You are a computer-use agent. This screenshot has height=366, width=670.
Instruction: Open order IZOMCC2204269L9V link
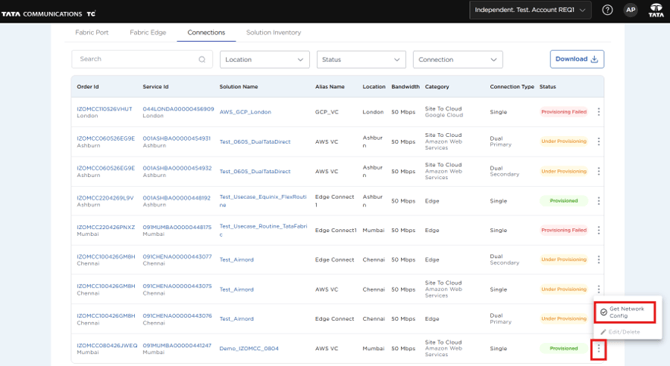tap(105, 198)
